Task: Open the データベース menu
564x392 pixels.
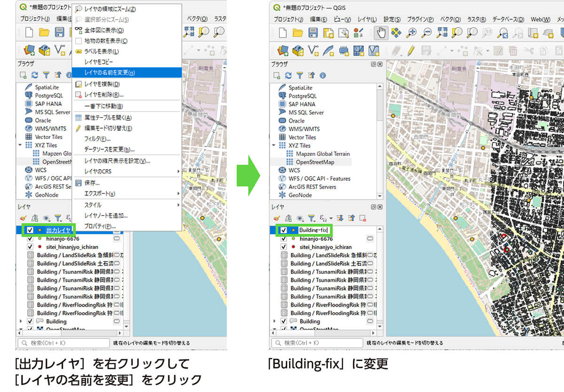Action: (508, 19)
